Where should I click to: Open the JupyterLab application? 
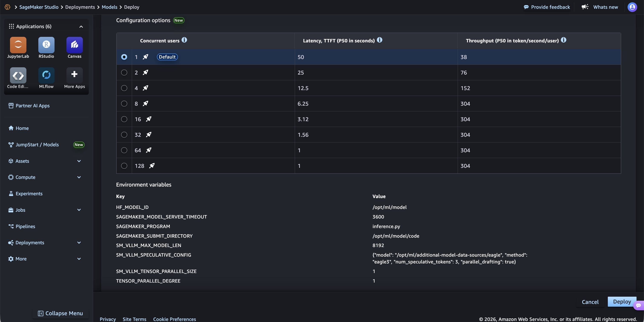(18, 45)
